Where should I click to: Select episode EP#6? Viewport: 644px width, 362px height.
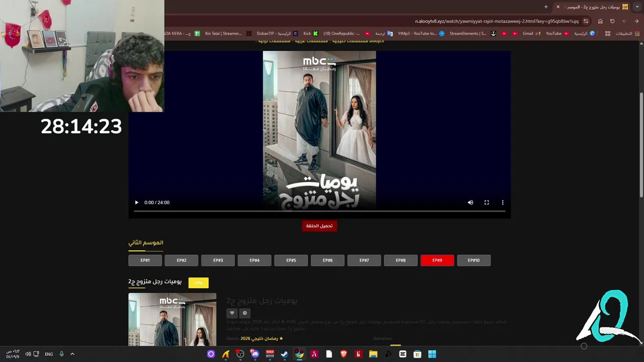coord(328,260)
